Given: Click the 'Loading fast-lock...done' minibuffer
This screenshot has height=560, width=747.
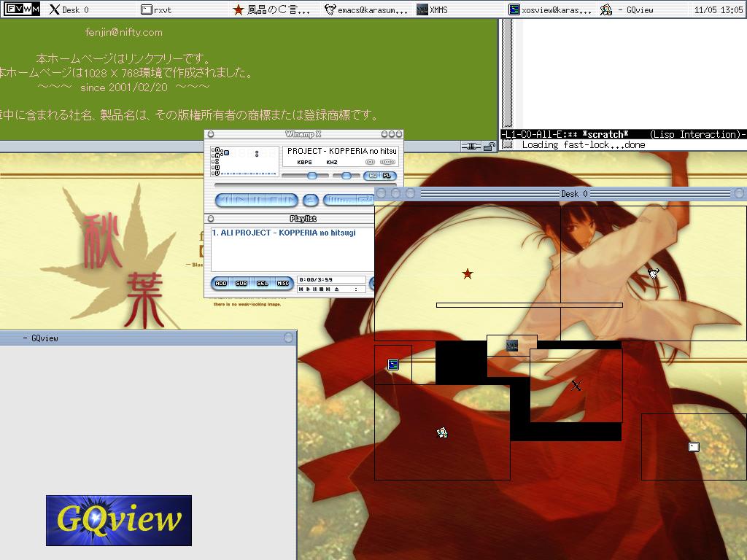Looking at the screenshot, I should point(584,145).
